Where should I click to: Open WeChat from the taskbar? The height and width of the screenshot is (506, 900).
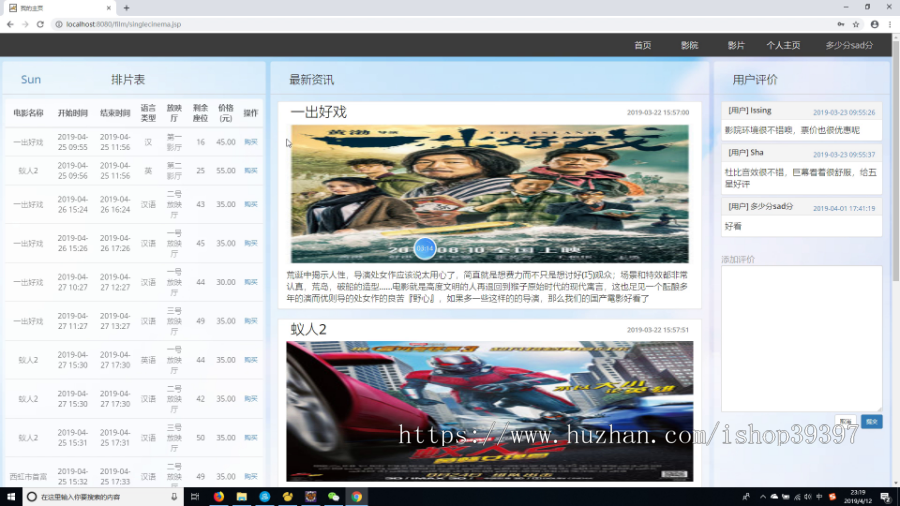[333, 497]
